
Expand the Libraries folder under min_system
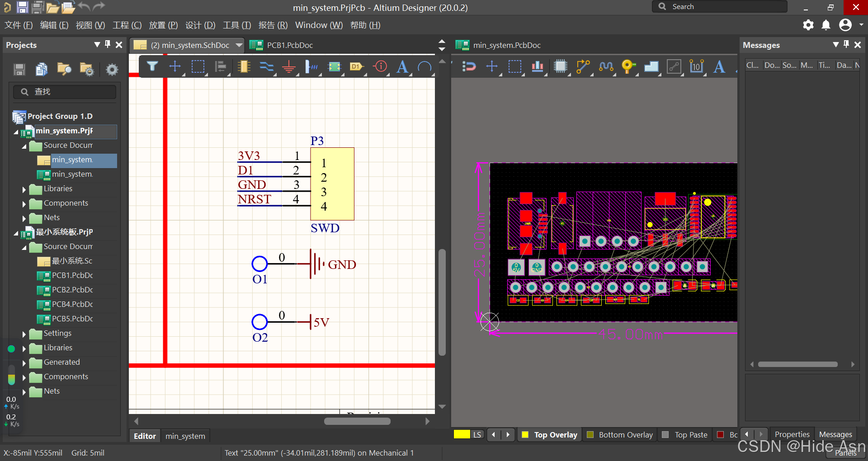(24, 190)
